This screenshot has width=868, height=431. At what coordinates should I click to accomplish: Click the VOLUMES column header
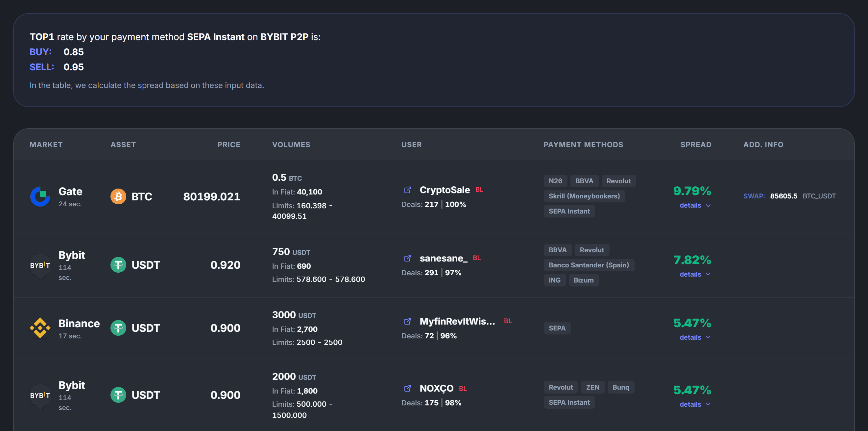pos(291,145)
